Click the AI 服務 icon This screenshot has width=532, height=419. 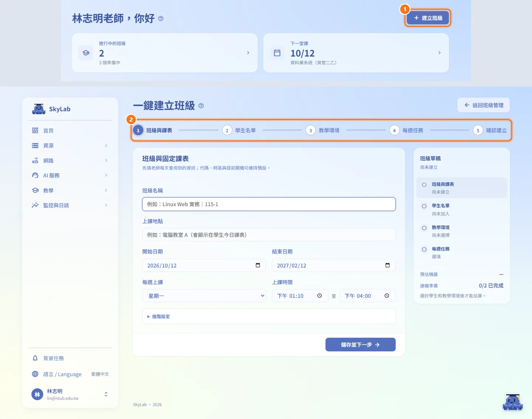coord(35,175)
